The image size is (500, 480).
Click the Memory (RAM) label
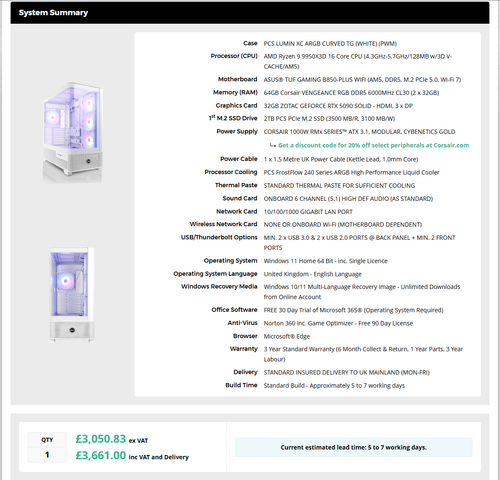(x=235, y=92)
